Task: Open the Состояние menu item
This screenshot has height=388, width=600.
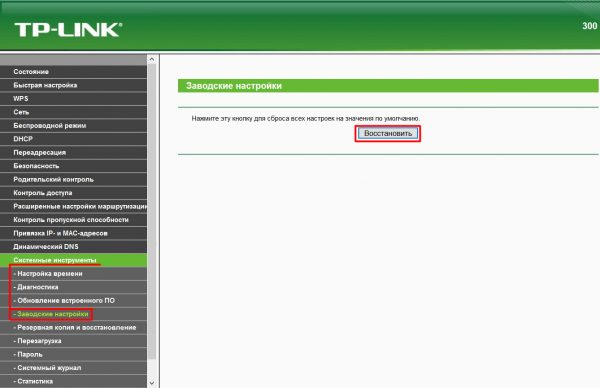Action: tap(73, 72)
